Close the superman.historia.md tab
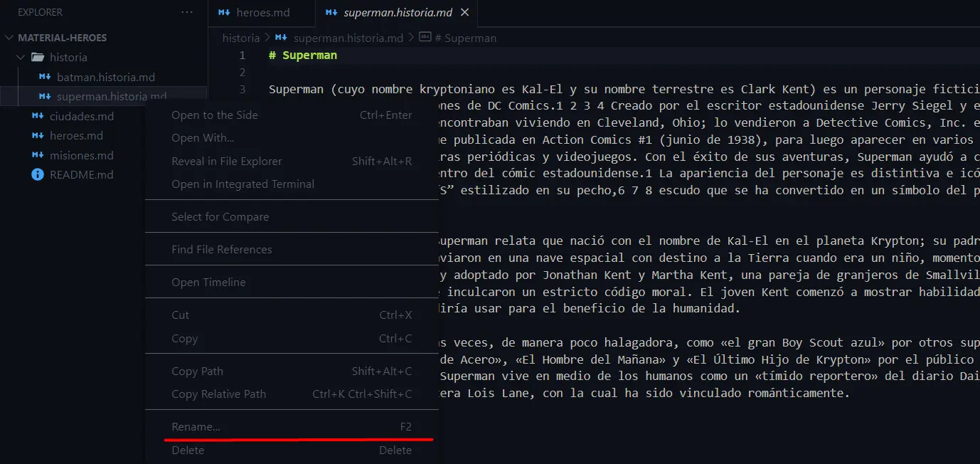Screen dimensions: 980x464 (465, 12)
